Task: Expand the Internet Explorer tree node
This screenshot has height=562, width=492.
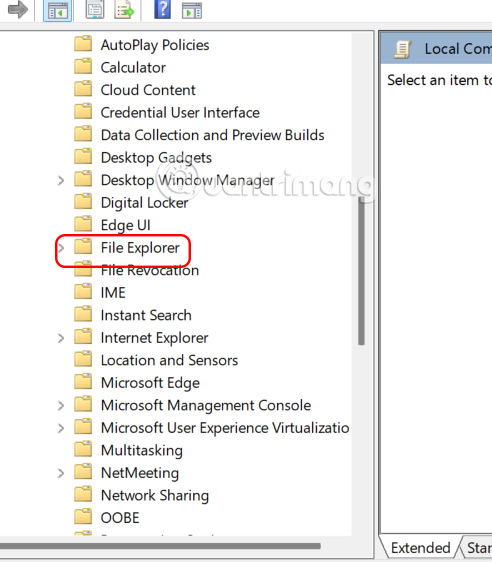Action: [x=61, y=338]
